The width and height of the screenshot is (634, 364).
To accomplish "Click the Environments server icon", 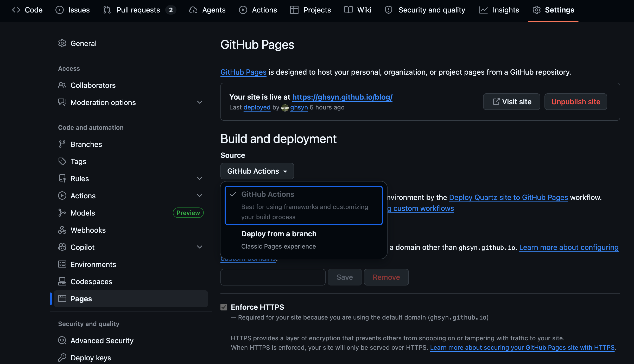I will (62, 264).
